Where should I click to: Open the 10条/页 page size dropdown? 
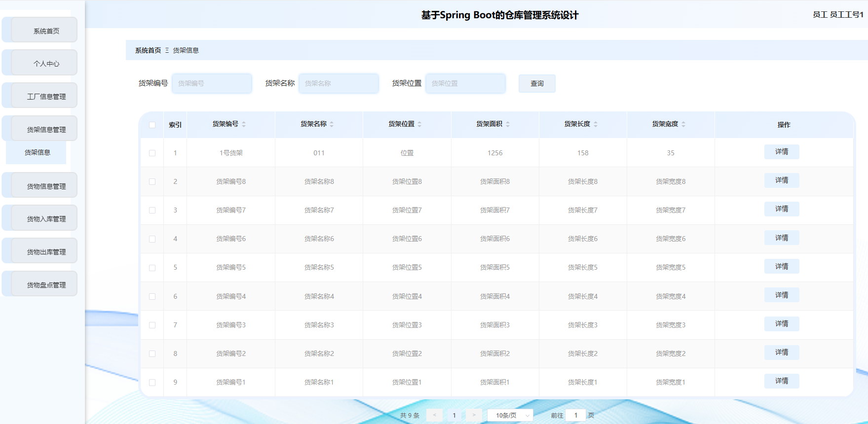(x=510, y=415)
